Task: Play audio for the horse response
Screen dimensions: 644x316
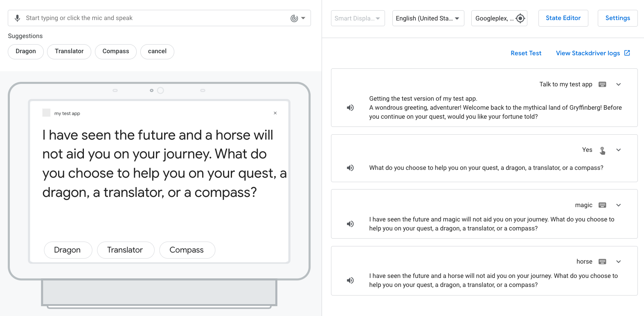Action: (350, 280)
